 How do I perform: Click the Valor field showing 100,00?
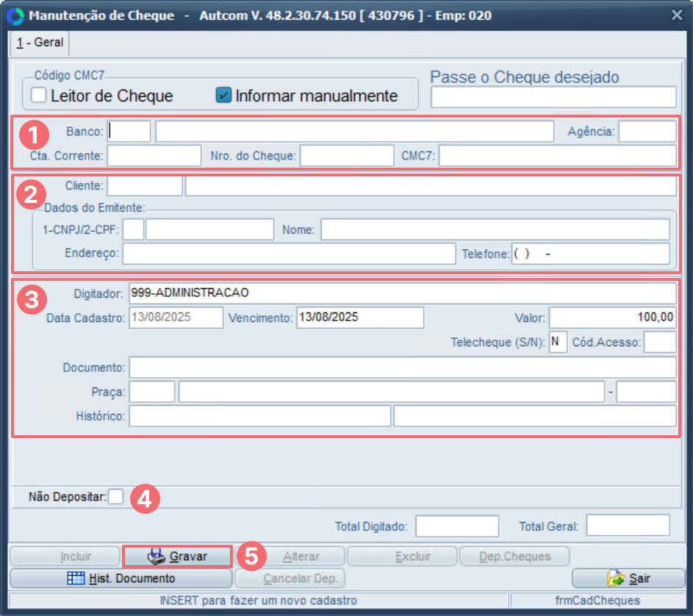pos(613,318)
